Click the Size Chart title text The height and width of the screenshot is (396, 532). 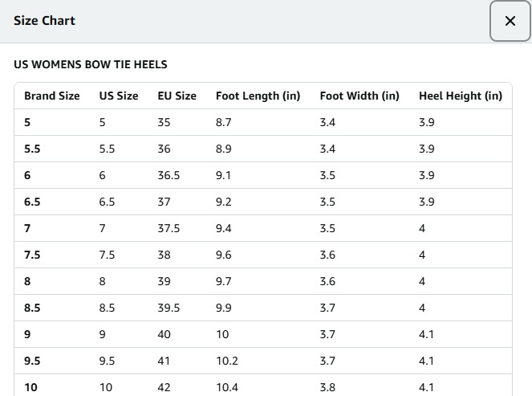coord(44,21)
